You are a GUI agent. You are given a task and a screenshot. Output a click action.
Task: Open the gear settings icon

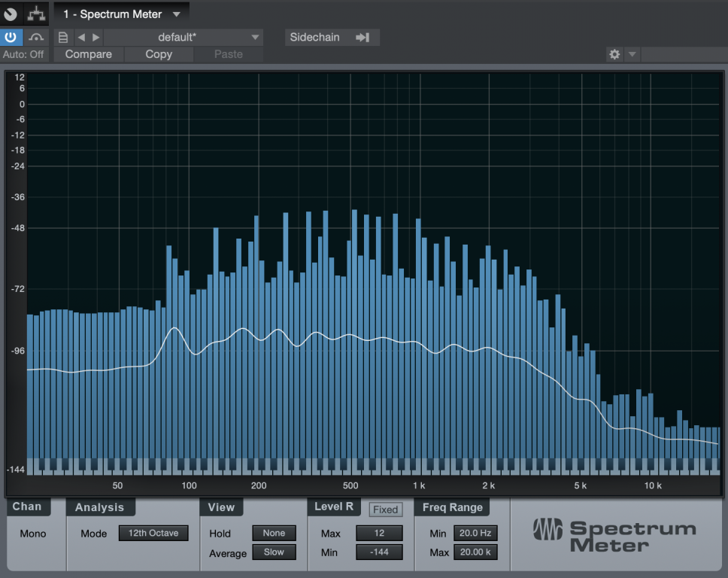(614, 54)
